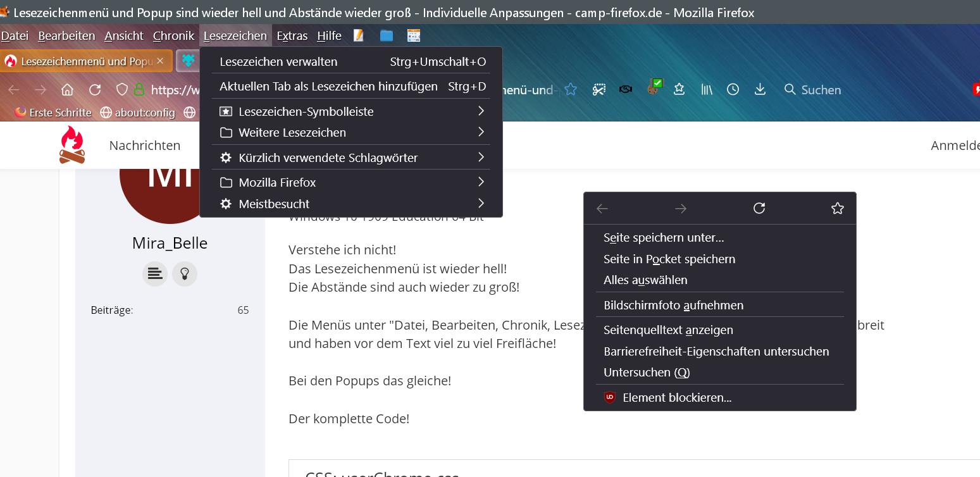
Task: Click the notepad pencil icon in menu bar
Action: [359, 36]
